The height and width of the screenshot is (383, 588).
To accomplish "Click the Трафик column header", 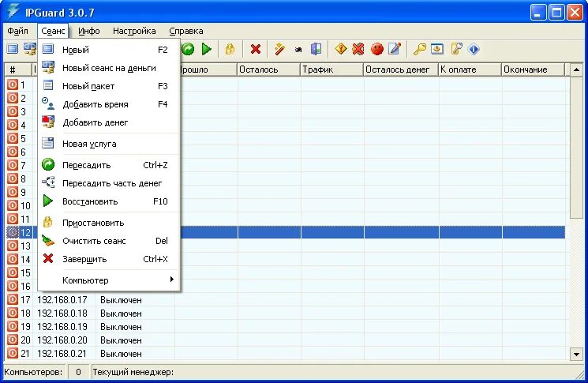I will click(331, 69).
